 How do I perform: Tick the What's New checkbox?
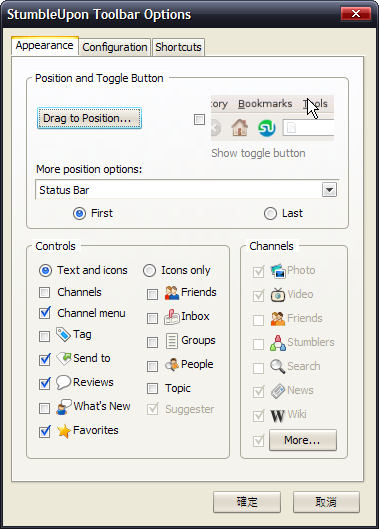[45, 408]
